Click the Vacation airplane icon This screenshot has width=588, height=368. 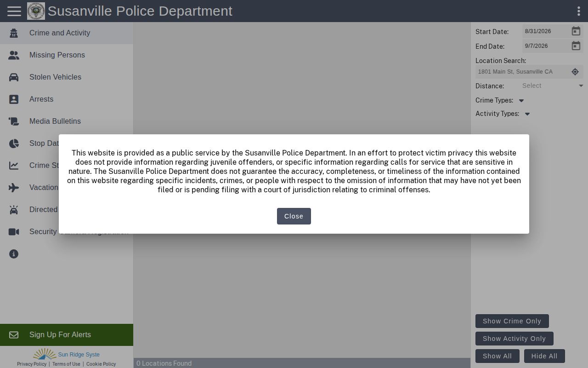pyautogui.click(x=14, y=188)
